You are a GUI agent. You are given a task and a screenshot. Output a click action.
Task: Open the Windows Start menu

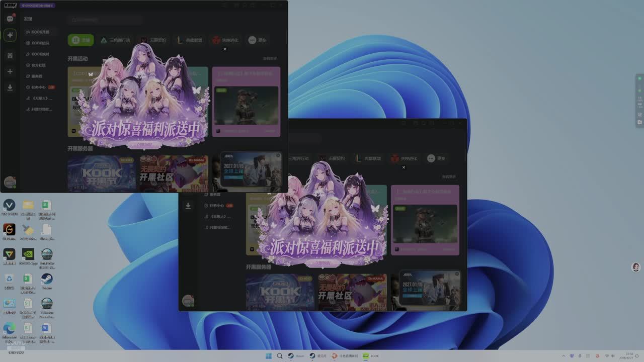269,356
